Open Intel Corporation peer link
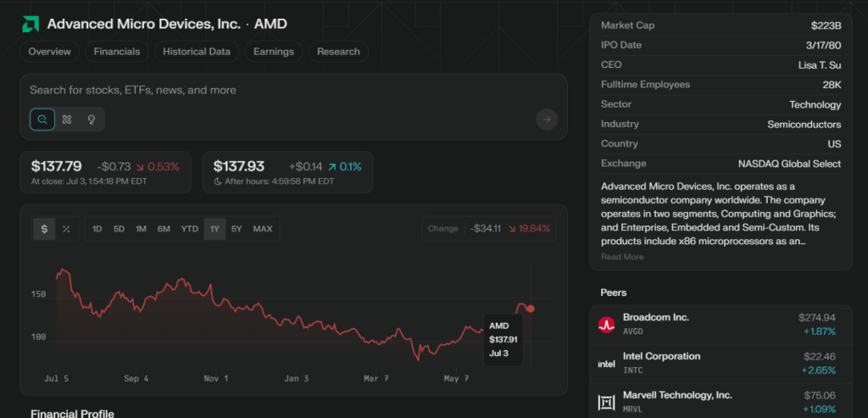Screen dimensions: 868x418 point(661,356)
